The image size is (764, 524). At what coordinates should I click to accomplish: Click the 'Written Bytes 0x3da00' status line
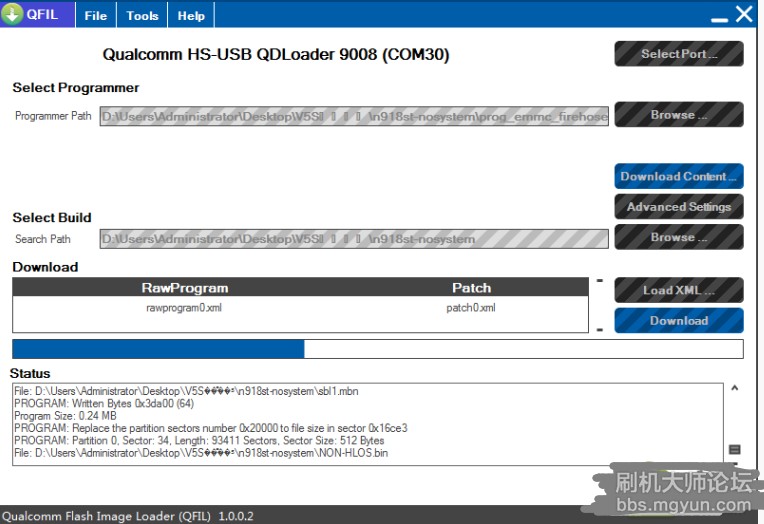104,403
